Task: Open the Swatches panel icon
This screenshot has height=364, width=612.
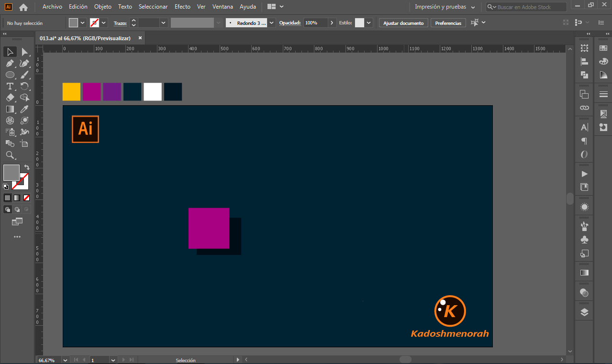Action: [603, 48]
